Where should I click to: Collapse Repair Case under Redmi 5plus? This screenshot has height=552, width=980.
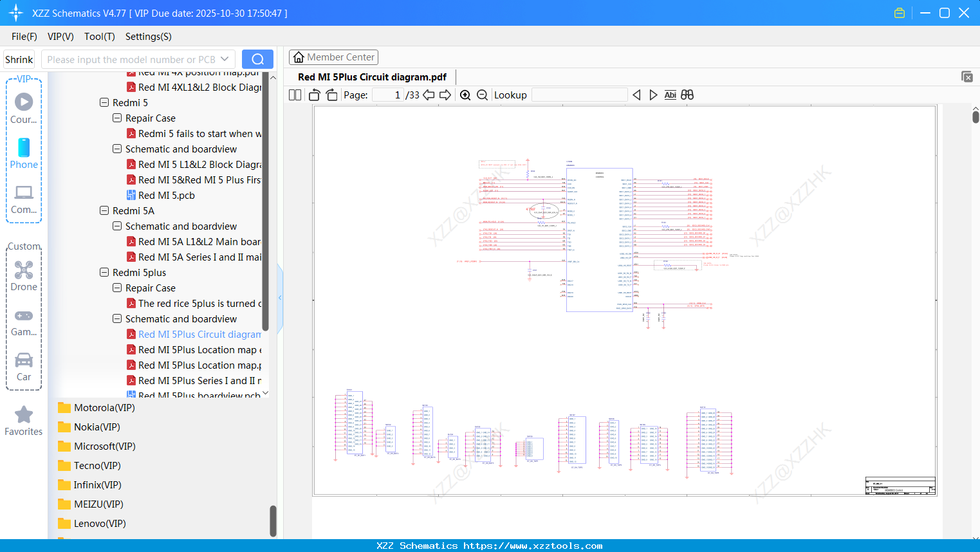117,288
